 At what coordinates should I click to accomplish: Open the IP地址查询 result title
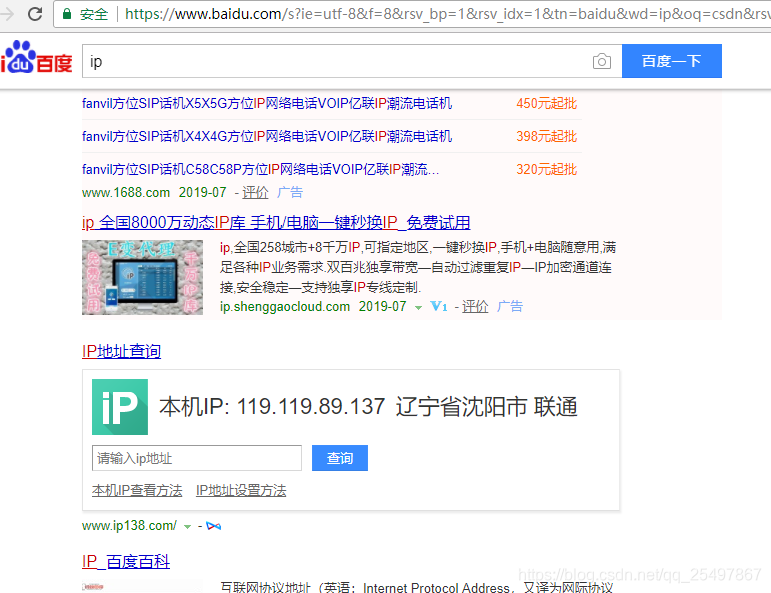coord(121,351)
